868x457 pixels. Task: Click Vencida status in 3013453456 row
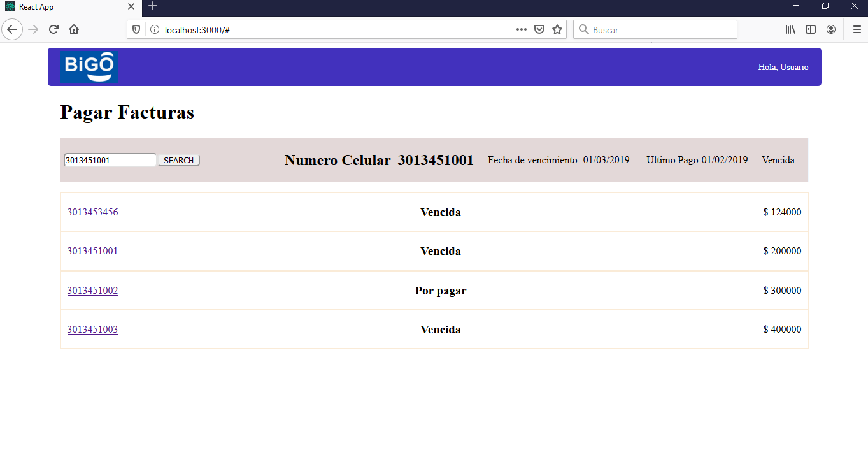coord(441,212)
